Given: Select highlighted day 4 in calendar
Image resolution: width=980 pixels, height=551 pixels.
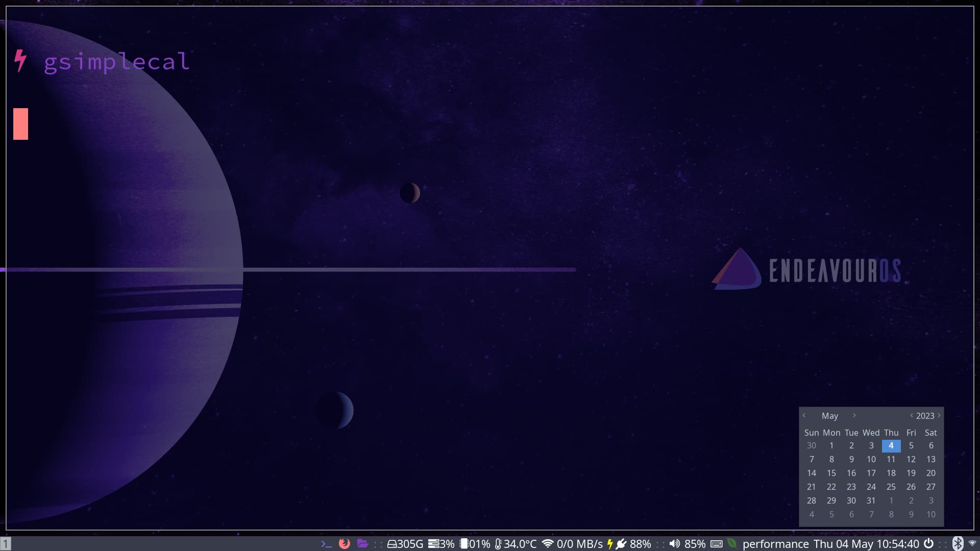Looking at the screenshot, I should (x=891, y=445).
